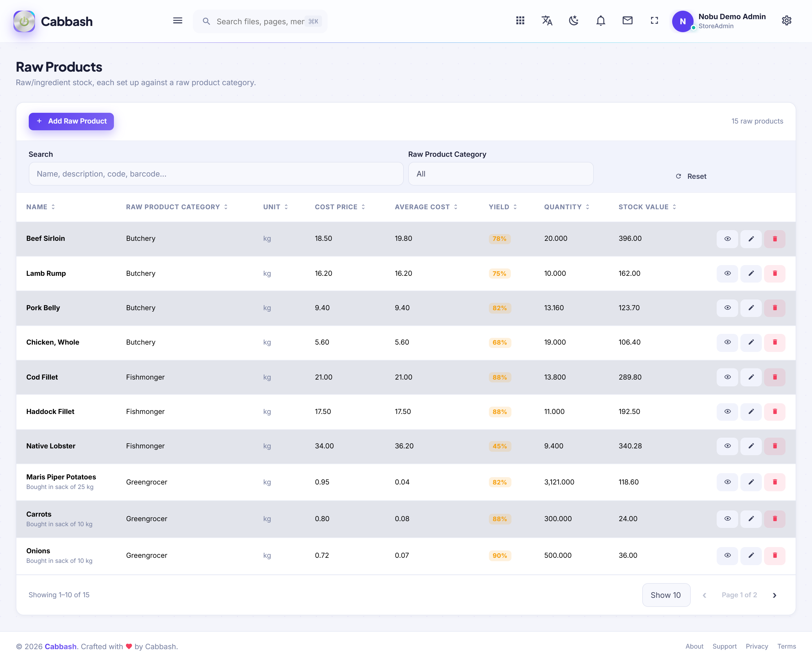Viewport: 812px width, 661px height.
Task: Sort by the Name column
Action: pos(40,207)
